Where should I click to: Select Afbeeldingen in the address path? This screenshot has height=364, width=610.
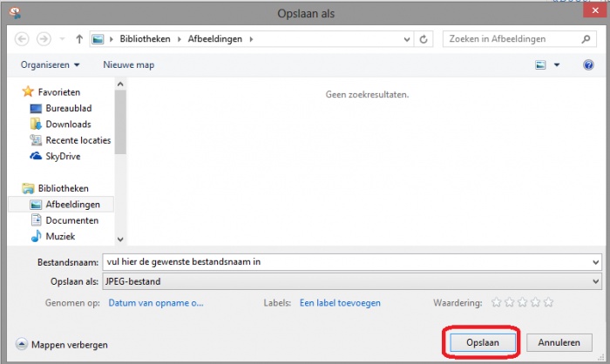pyautogui.click(x=214, y=39)
